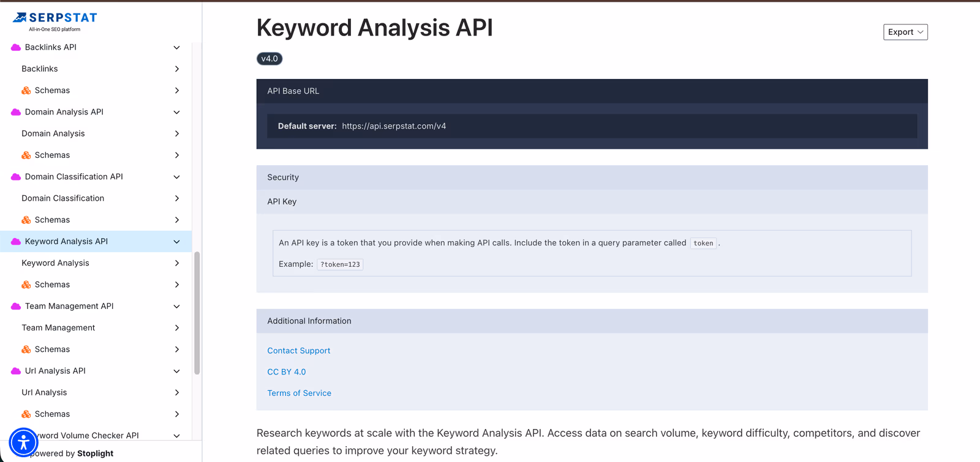980x462 pixels.
Task: Click the Security section header
Action: click(592, 177)
